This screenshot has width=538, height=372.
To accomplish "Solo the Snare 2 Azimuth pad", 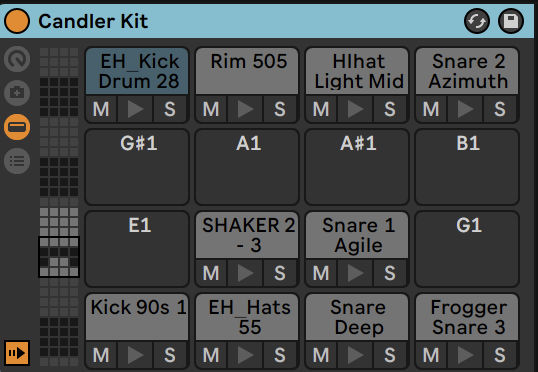I will pos(500,109).
